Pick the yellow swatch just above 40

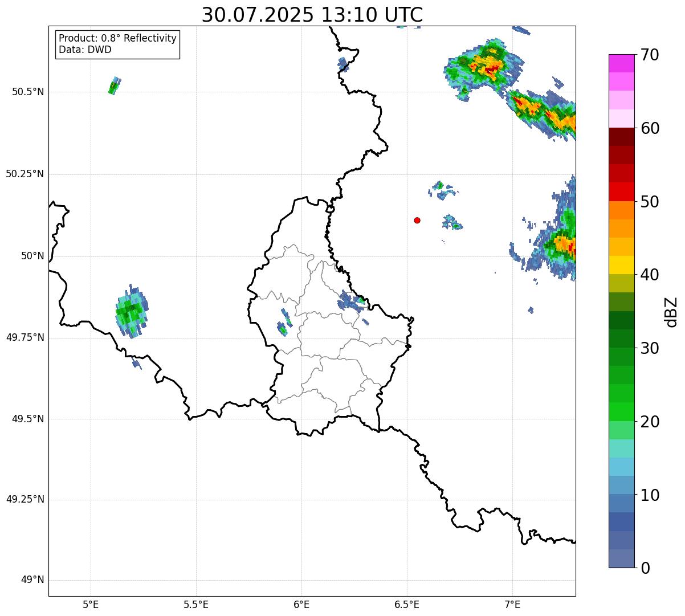coord(621,266)
